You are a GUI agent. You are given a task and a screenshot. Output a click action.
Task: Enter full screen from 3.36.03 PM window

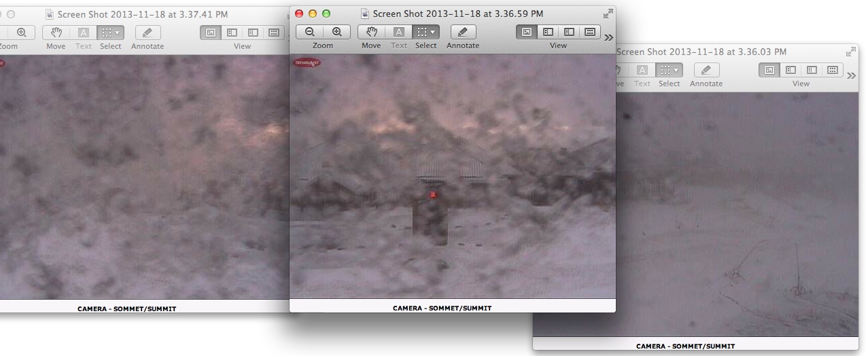[850, 52]
